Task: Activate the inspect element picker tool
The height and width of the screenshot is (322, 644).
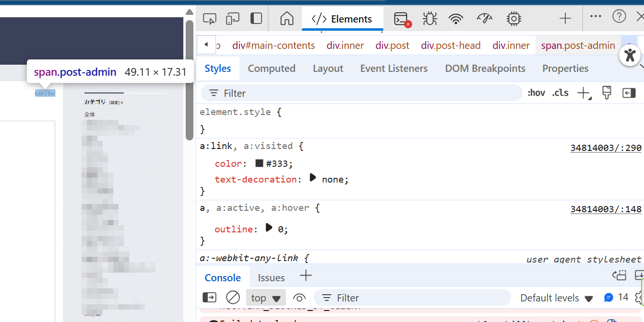Action: 210,19
